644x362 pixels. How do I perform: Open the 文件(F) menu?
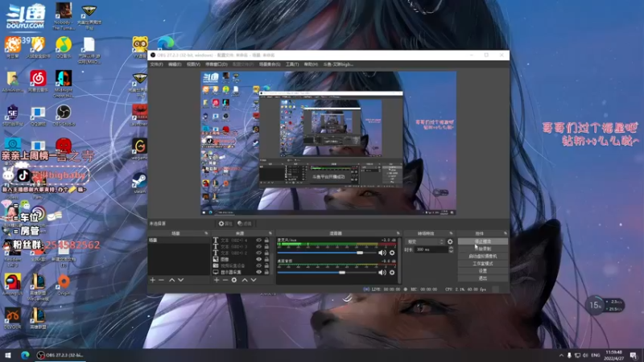156,64
